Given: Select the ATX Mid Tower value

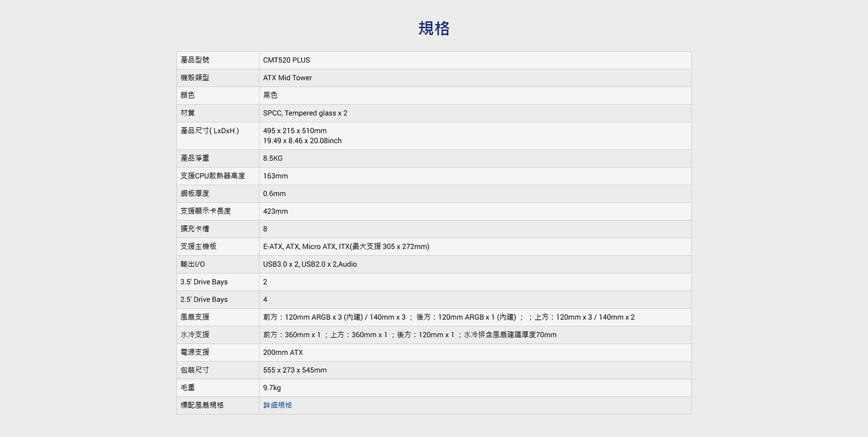Looking at the screenshot, I should [x=287, y=78].
